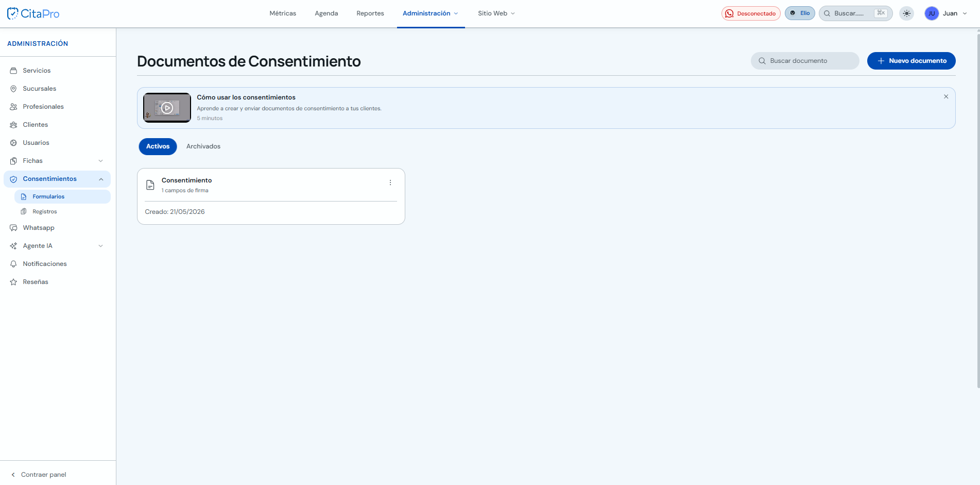Viewport: 980px width, 485px height.
Task: Click the search icon in Buscar documento
Action: click(x=762, y=61)
